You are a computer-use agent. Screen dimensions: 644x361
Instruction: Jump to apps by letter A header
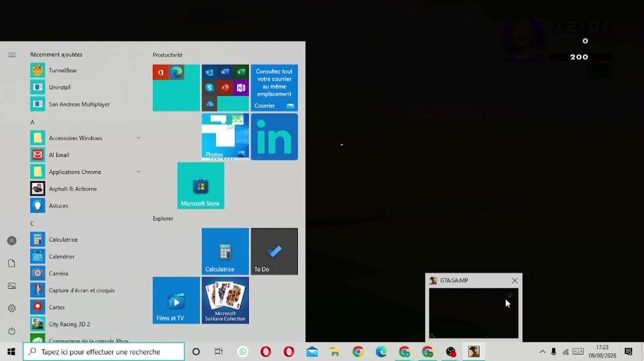point(32,122)
